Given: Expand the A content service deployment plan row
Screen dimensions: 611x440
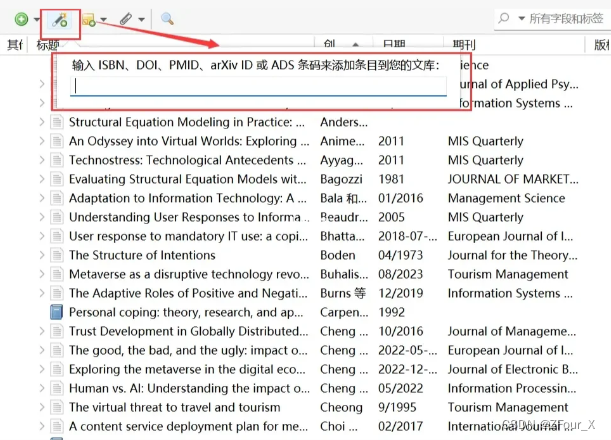Looking at the screenshot, I should point(42,426).
